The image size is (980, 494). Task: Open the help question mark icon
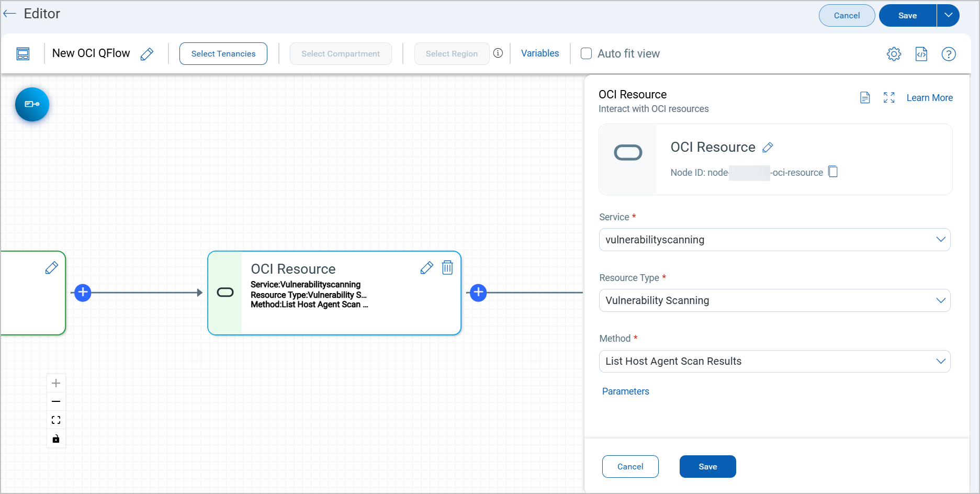(948, 54)
